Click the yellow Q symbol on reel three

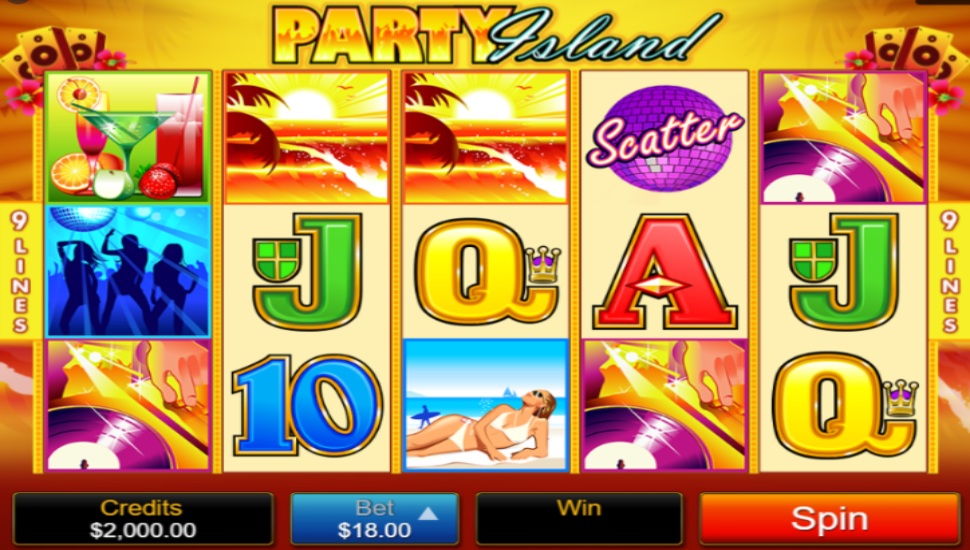(487, 271)
